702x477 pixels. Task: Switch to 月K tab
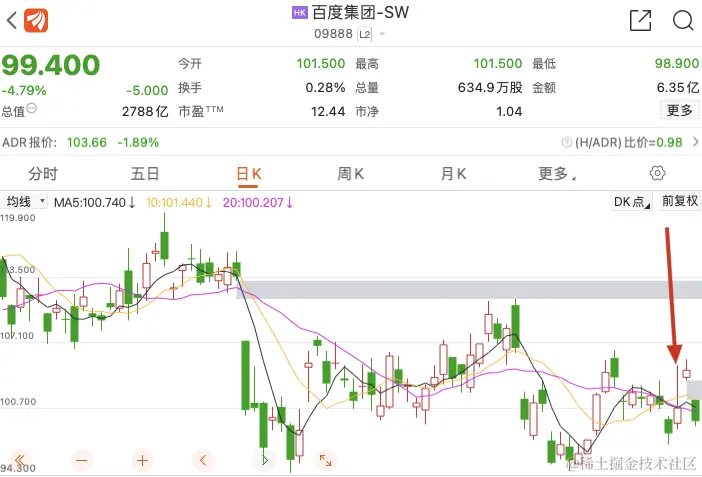(x=454, y=174)
